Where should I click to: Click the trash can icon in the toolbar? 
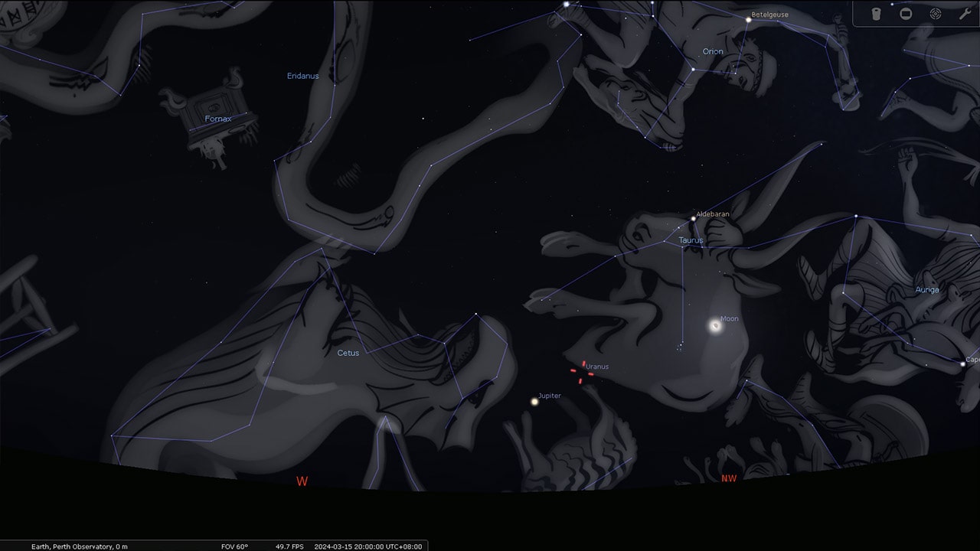click(877, 14)
